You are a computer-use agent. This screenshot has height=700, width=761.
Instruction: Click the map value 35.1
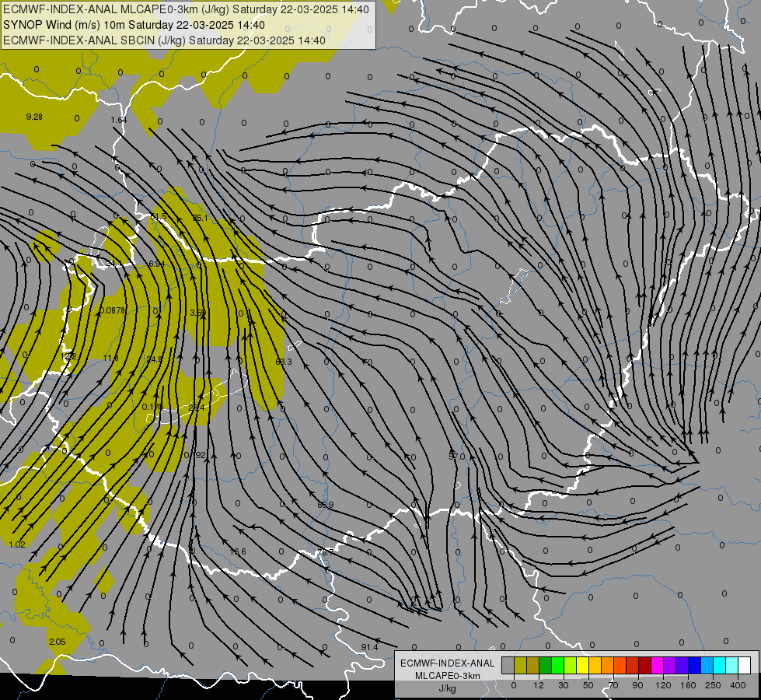coord(200,218)
